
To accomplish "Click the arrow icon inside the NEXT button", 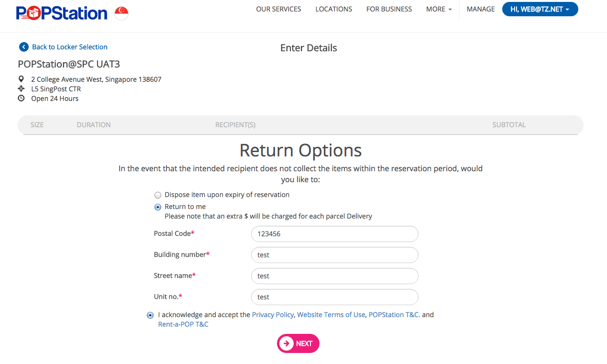I will [x=286, y=343].
